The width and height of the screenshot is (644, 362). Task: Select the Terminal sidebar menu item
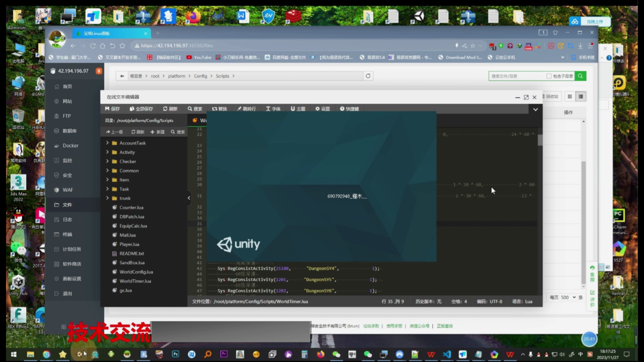(x=67, y=234)
